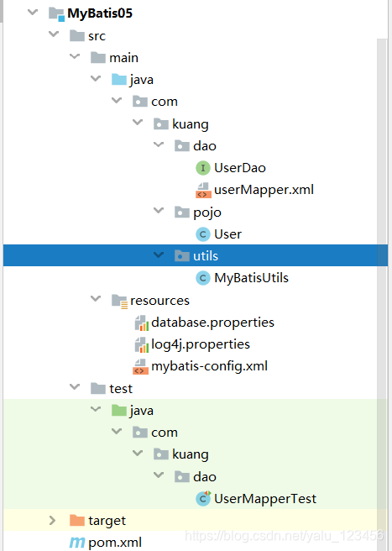Select the userMapper.xml file name

coord(264,190)
